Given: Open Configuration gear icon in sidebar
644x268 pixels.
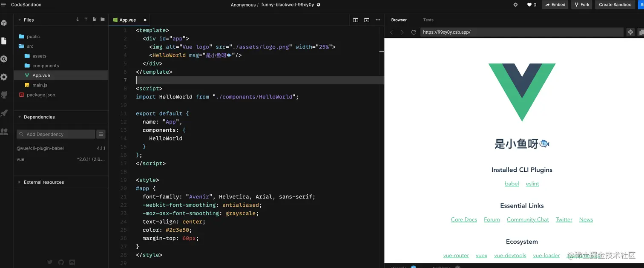Looking at the screenshot, I should point(4,77).
